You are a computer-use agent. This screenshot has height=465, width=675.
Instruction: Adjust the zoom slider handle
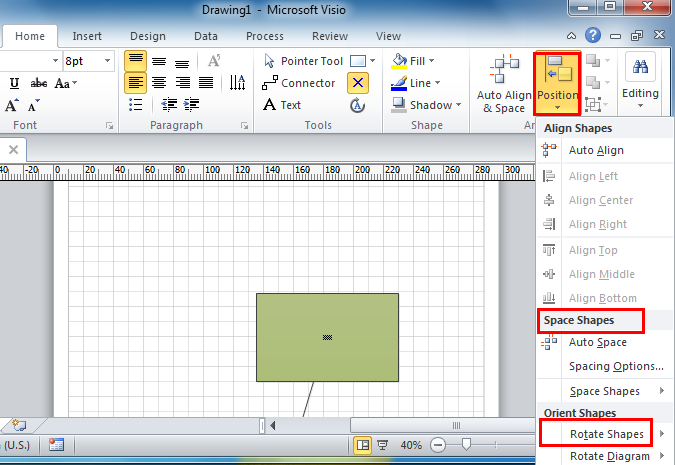464,444
